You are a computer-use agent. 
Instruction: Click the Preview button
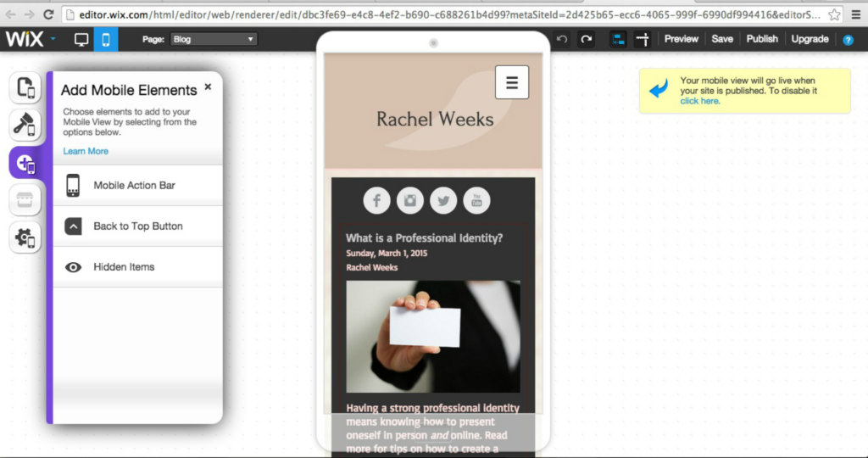681,39
